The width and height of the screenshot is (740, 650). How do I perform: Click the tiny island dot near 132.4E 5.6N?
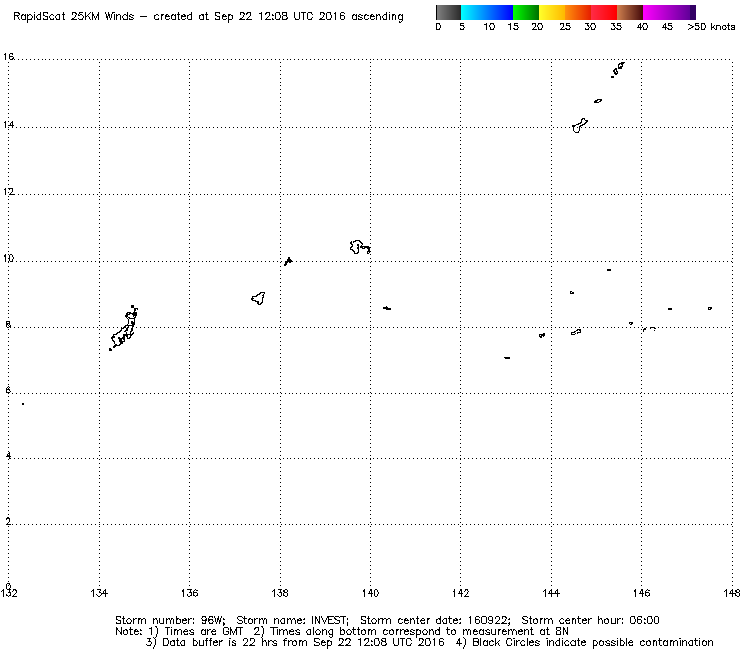pyautogui.click(x=23, y=404)
